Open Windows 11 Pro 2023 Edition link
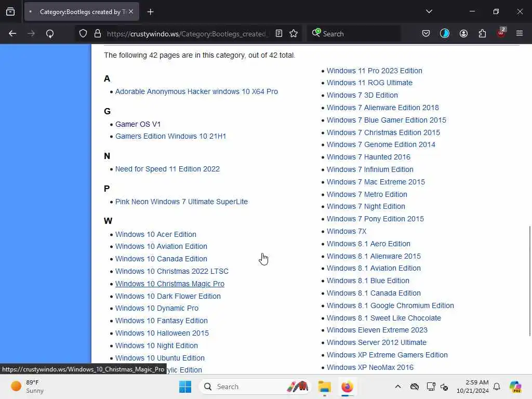532x399 pixels. coord(374,71)
